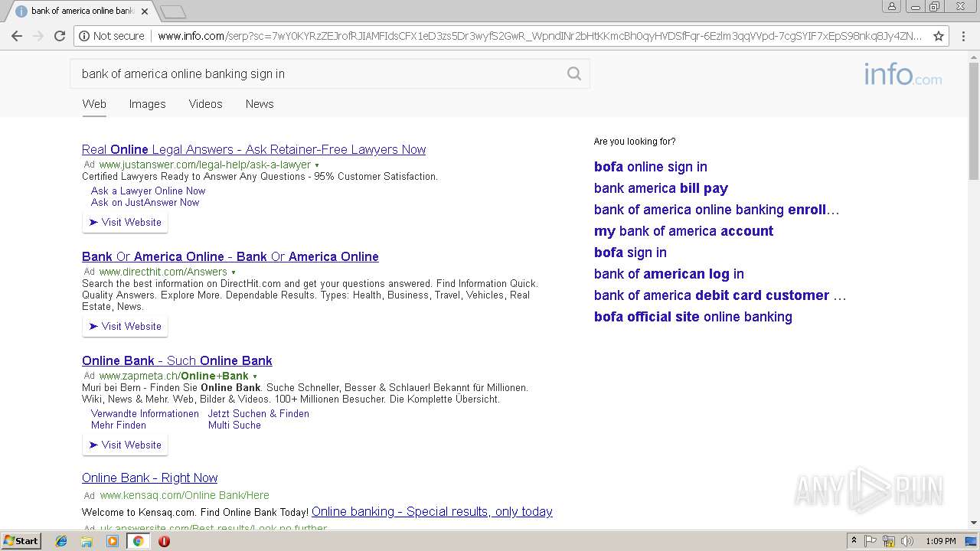Click Visit Website under JustAnswer ad
The width and height of the screenshot is (980, 551).
(x=125, y=222)
